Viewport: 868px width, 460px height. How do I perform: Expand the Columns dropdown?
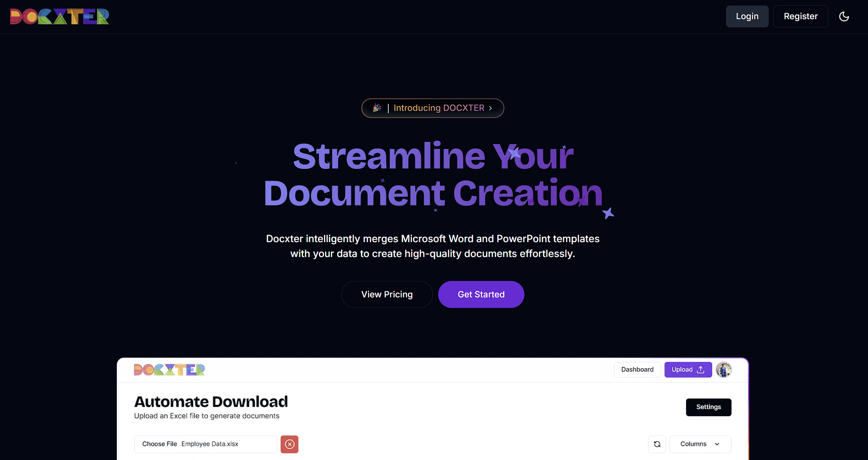[x=700, y=444]
